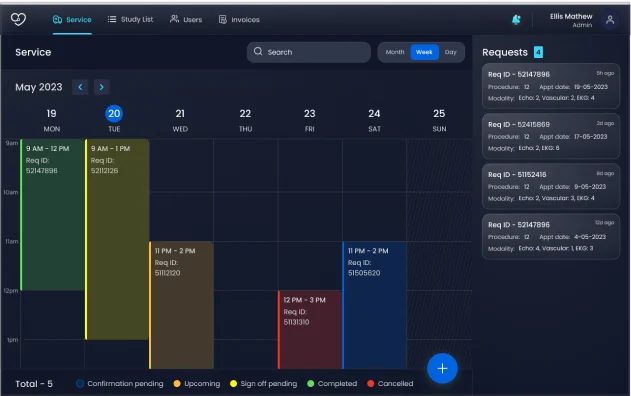The height and width of the screenshot is (396, 631).
Task: Click the 10am time row label
Action: point(11,192)
